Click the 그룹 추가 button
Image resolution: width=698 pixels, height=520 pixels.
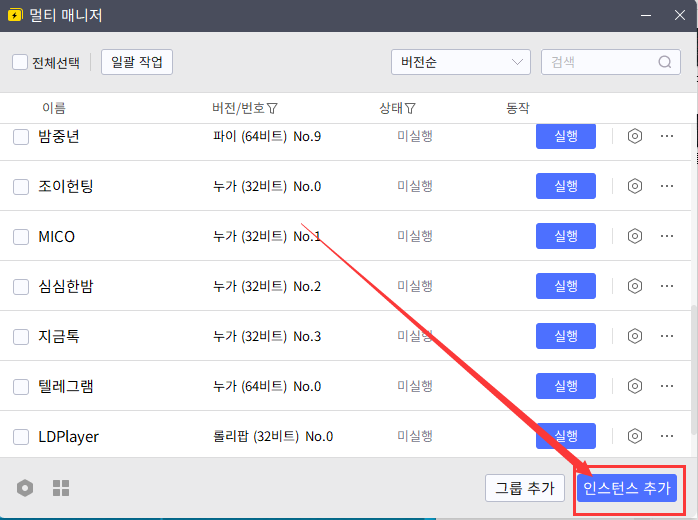(526, 488)
